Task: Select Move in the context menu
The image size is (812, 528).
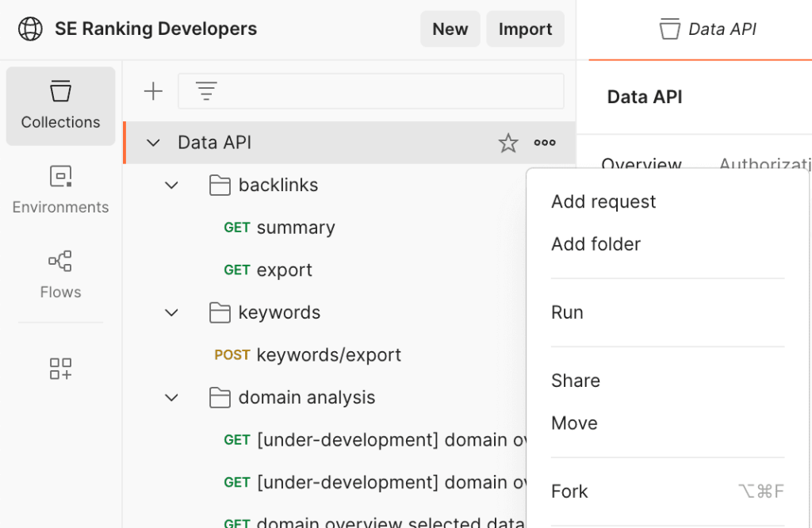Action: (668, 423)
